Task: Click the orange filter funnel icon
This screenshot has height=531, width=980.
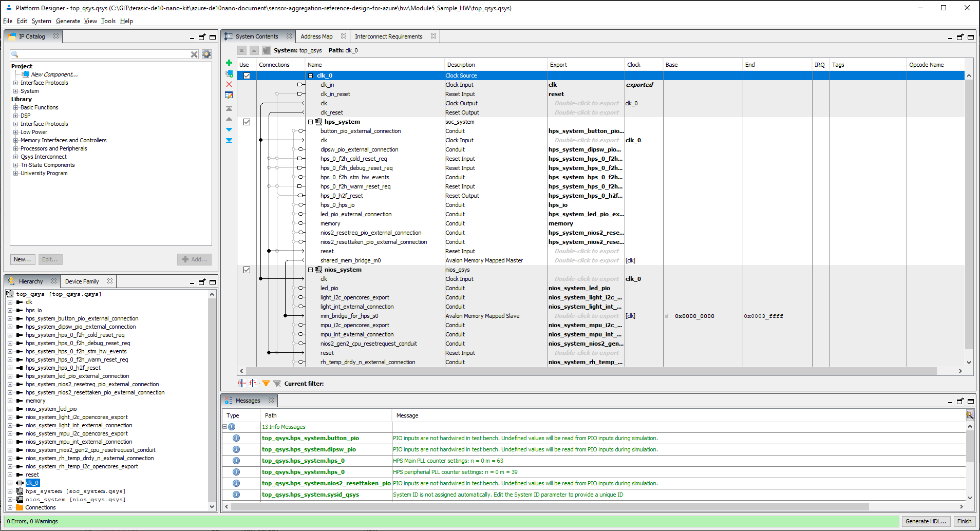Action: [x=266, y=383]
